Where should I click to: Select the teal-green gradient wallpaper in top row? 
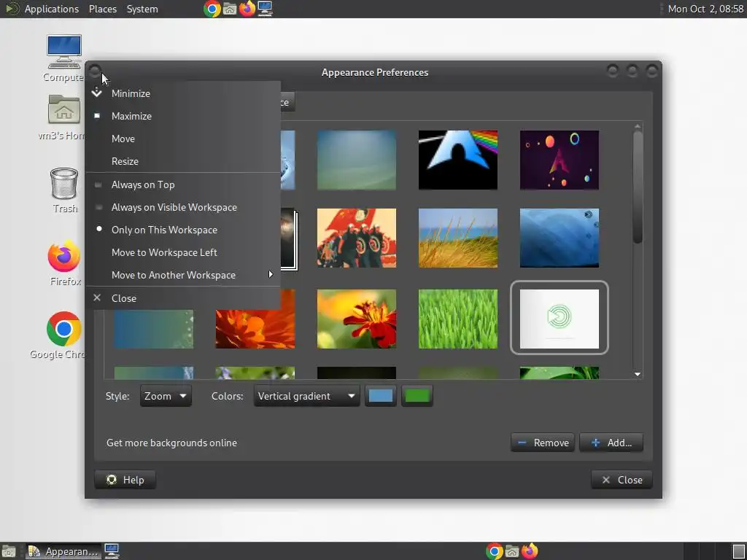pos(356,160)
